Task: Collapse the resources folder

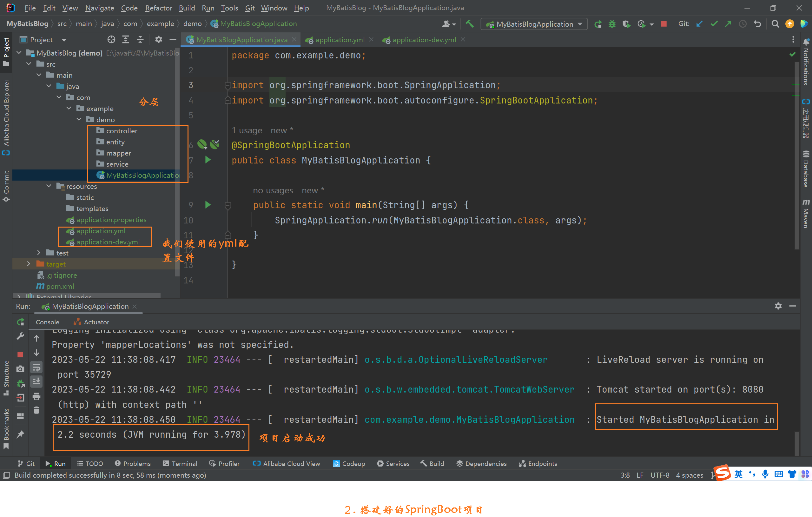Action: point(49,186)
